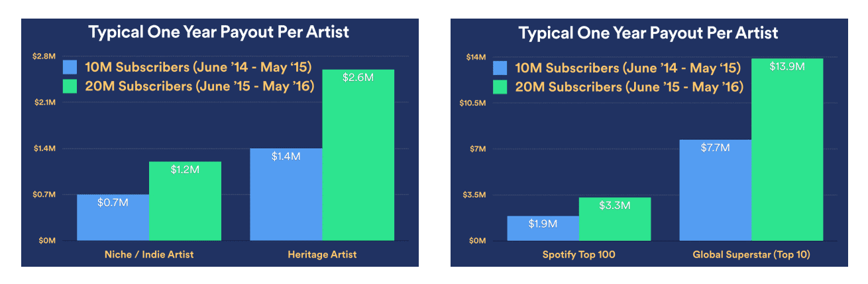Select the green $3.3M Spotify Top 100 bar

[614, 218]
